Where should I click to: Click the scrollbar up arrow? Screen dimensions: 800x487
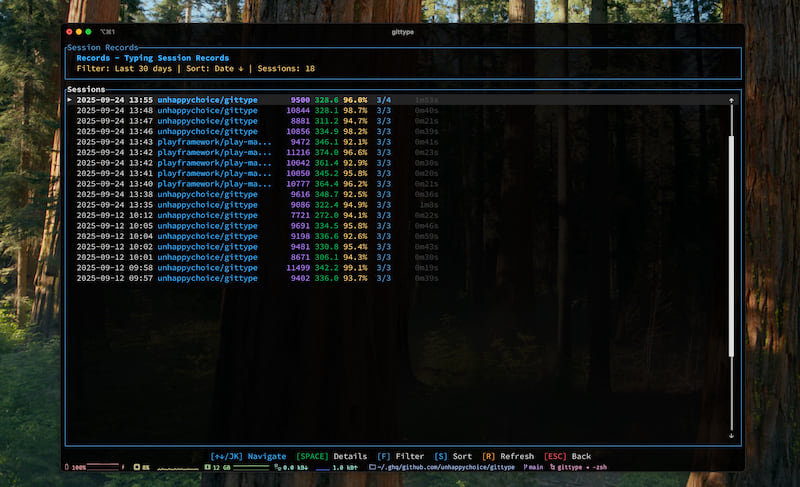pos(731,101)
